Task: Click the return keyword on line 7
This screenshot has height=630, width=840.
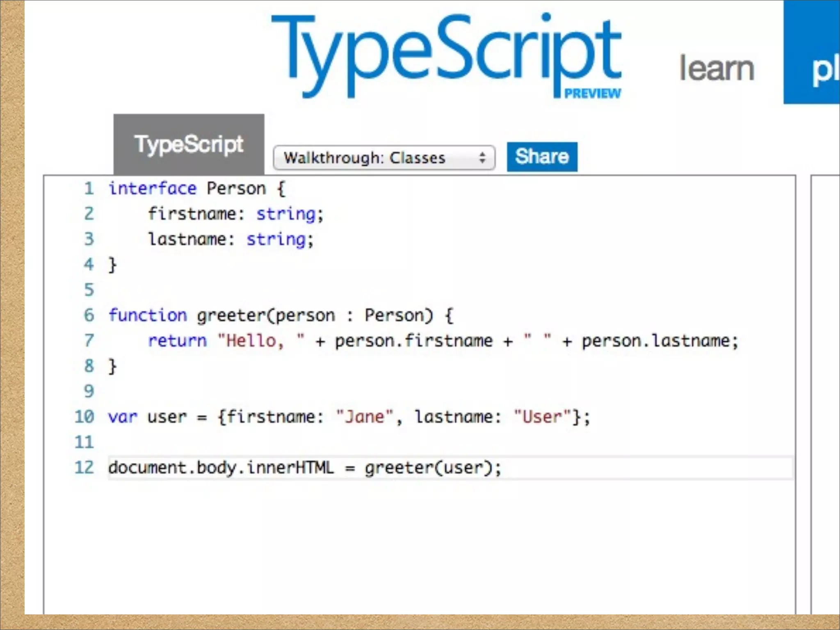Action: (x=177, y=341)
